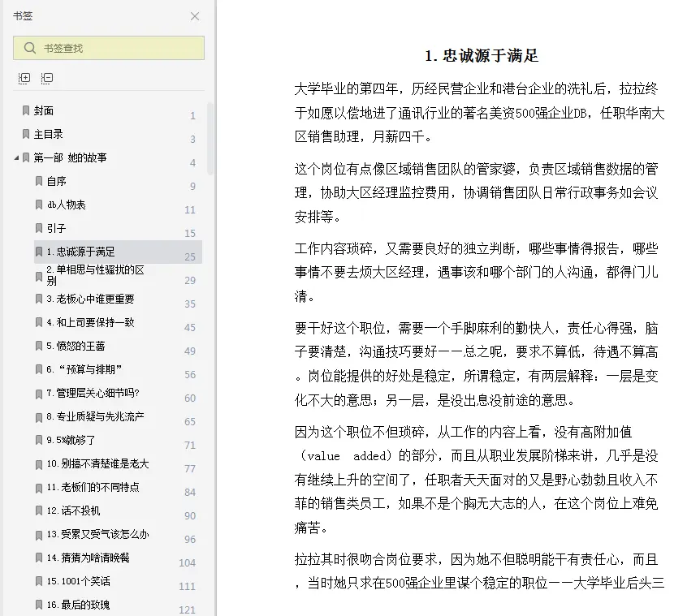Image resolution: width=700 pixels, height=616 pixels.
Task: Go to the 自序 bookmark
Action: 56,181
